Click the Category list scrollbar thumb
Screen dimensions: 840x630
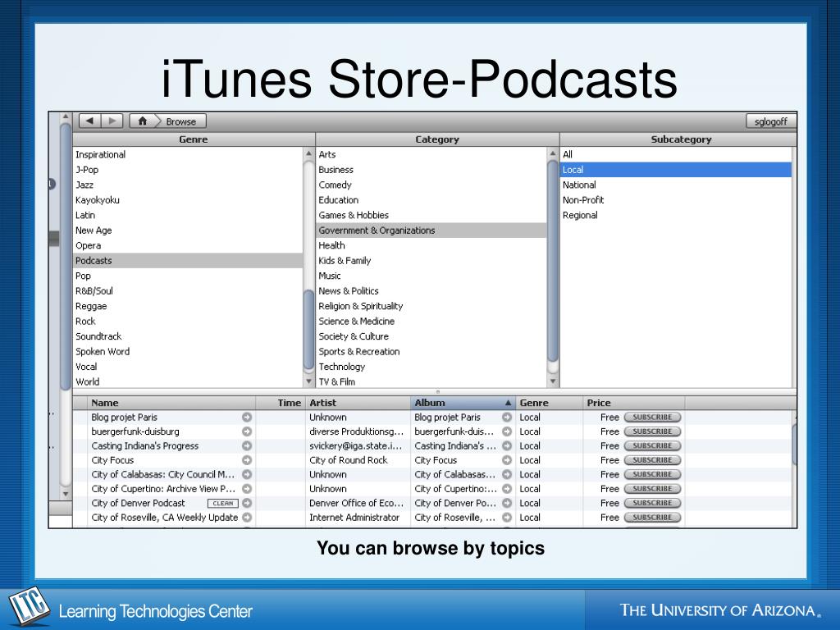(553, 262)
